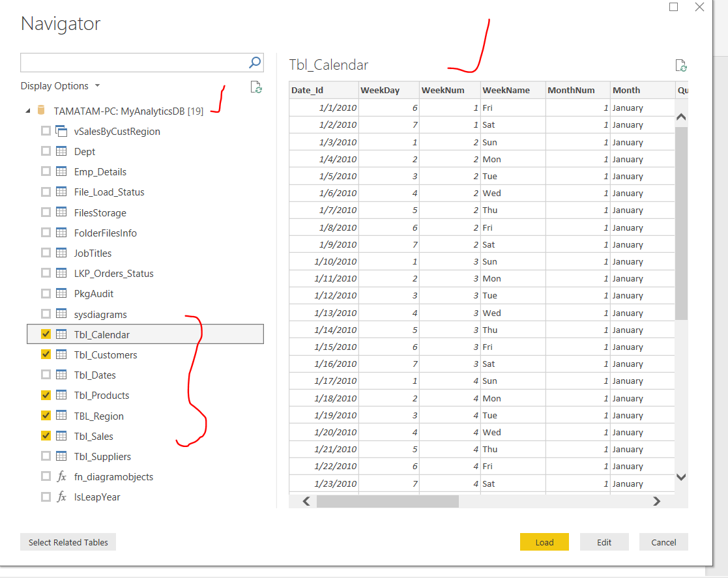The height and width of the screenshot is (578, 728).
Task: Click the table icon beside sysdiagrams
Action: click(x=61, y=314)
